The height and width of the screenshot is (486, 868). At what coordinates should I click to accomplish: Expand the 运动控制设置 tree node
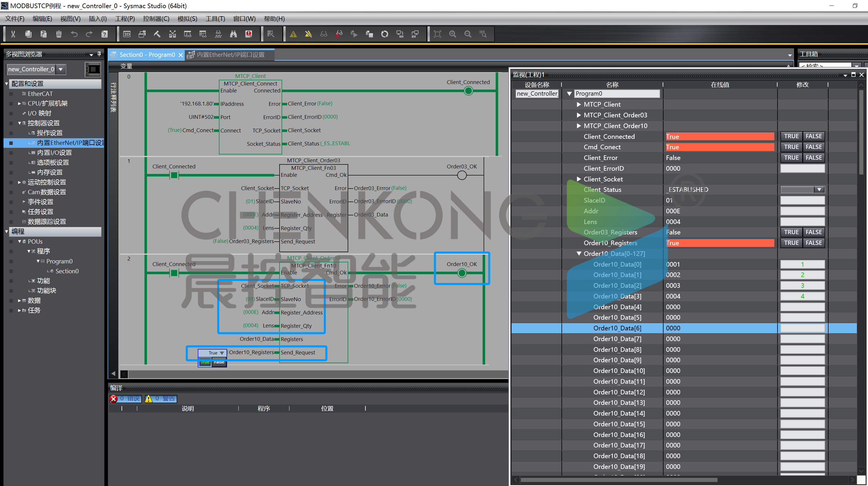coord(19,183)
